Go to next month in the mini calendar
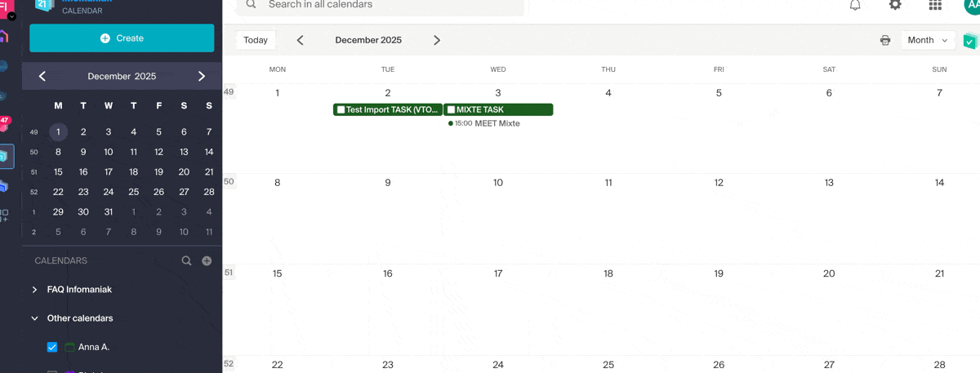Image resolution: width=980 pixels, height=373 pixels. 202,77
